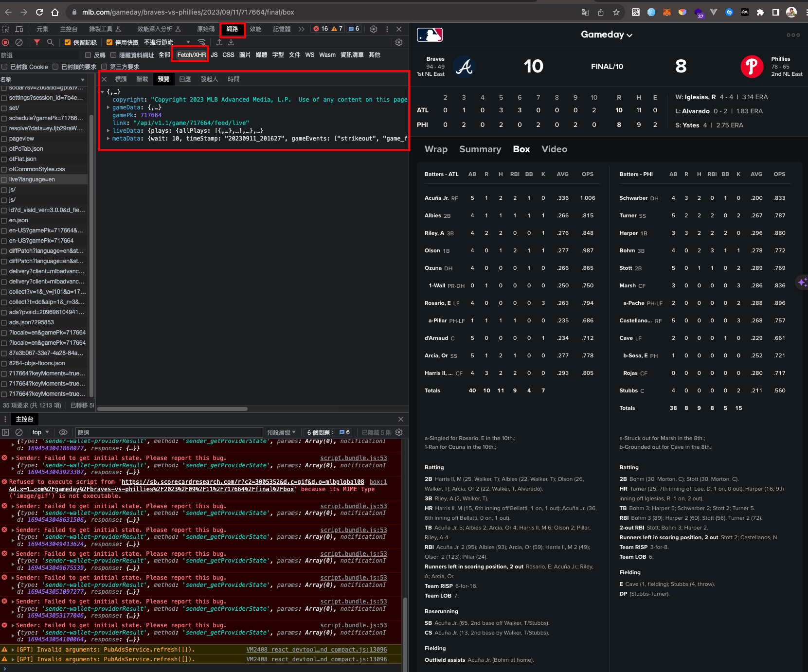Import a HAR file with upload icon

(219, 42)
